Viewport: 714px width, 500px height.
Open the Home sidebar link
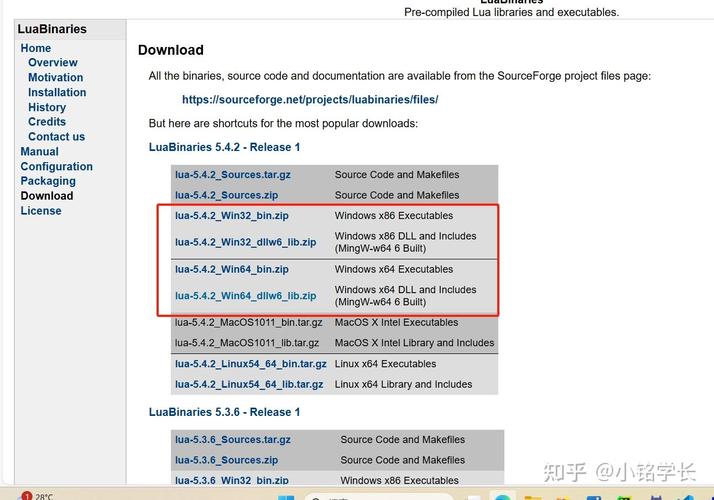tap(36, 48)
